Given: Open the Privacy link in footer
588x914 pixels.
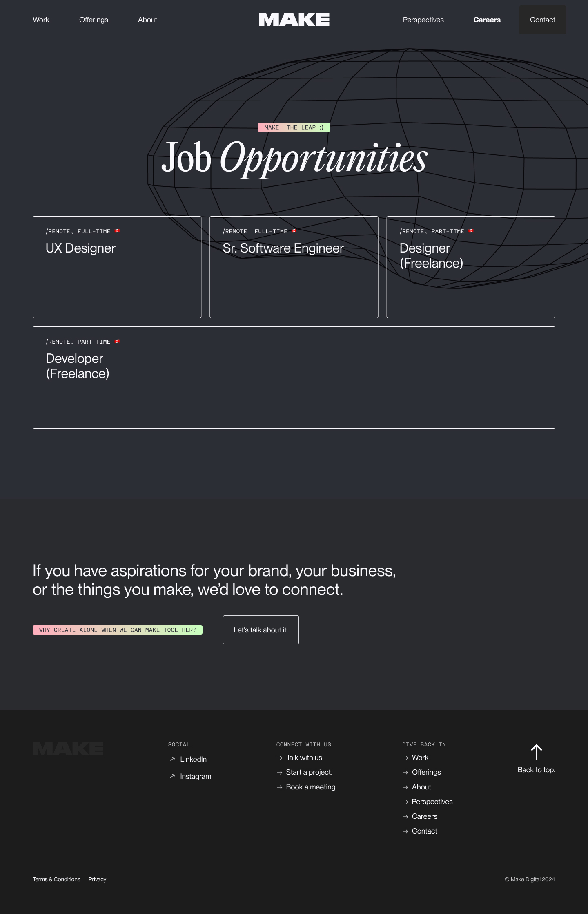Looking at the screenshot, I should [x=97, y=879].
